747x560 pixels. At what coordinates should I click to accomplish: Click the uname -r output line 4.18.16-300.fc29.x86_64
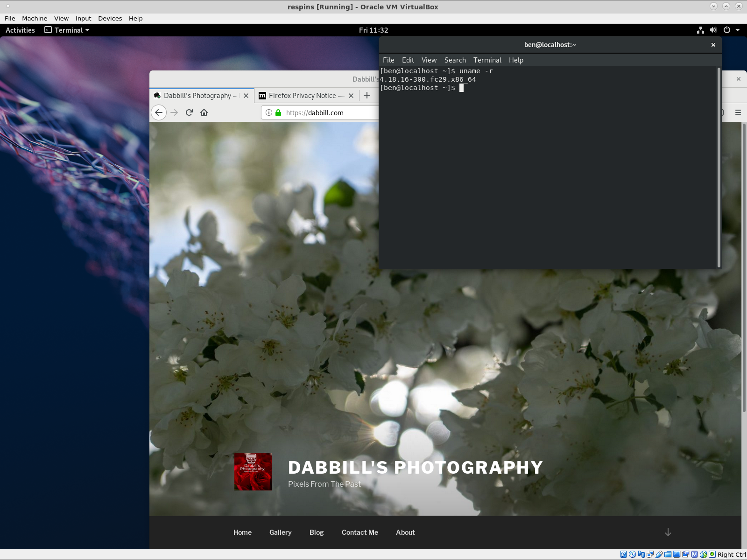[x=428, y=79]
